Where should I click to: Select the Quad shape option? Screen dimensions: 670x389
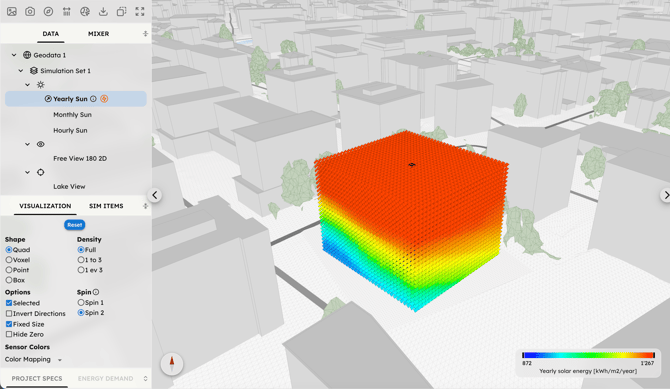click(x=9, y=250)
